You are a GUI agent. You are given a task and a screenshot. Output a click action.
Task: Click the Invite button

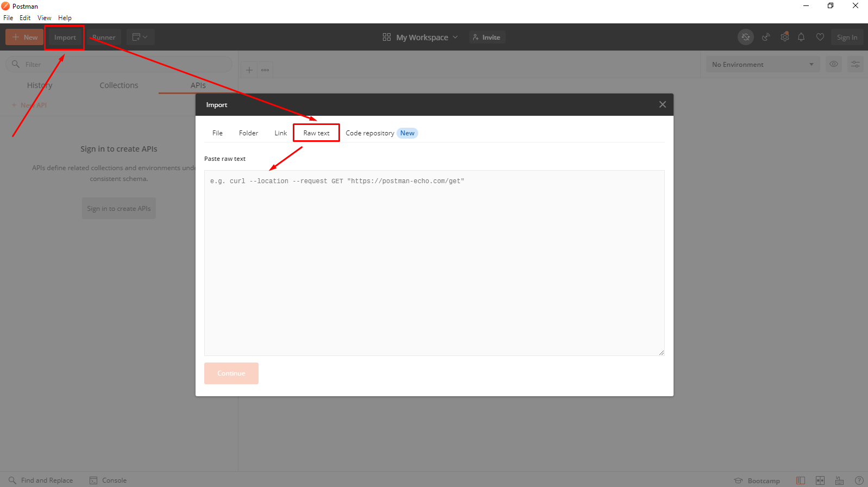click(487, 37)
